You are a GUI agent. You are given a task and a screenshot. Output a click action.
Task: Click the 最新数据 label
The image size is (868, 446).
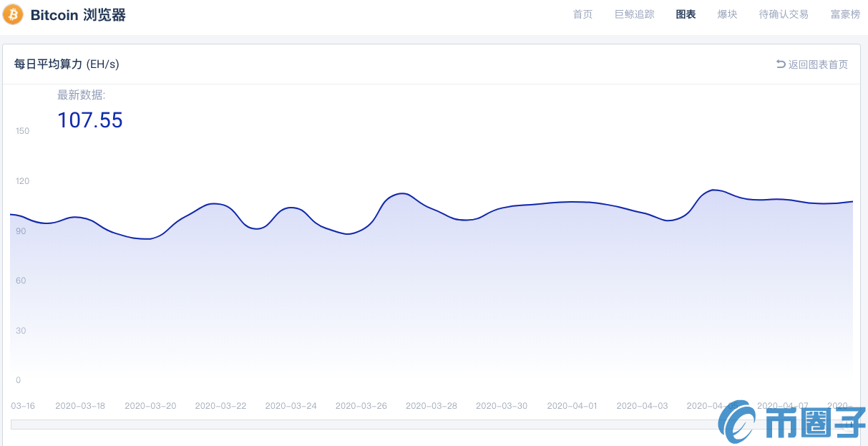click(x=80, y=94)
